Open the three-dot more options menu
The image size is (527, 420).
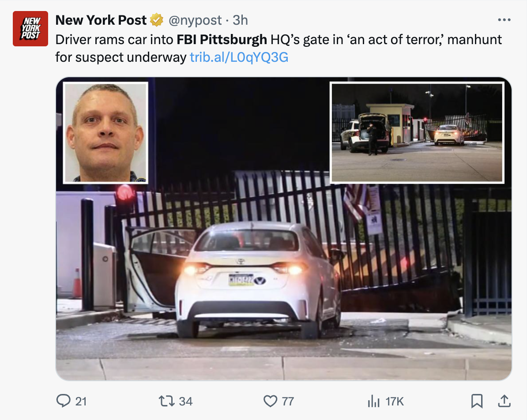point(504,20)
